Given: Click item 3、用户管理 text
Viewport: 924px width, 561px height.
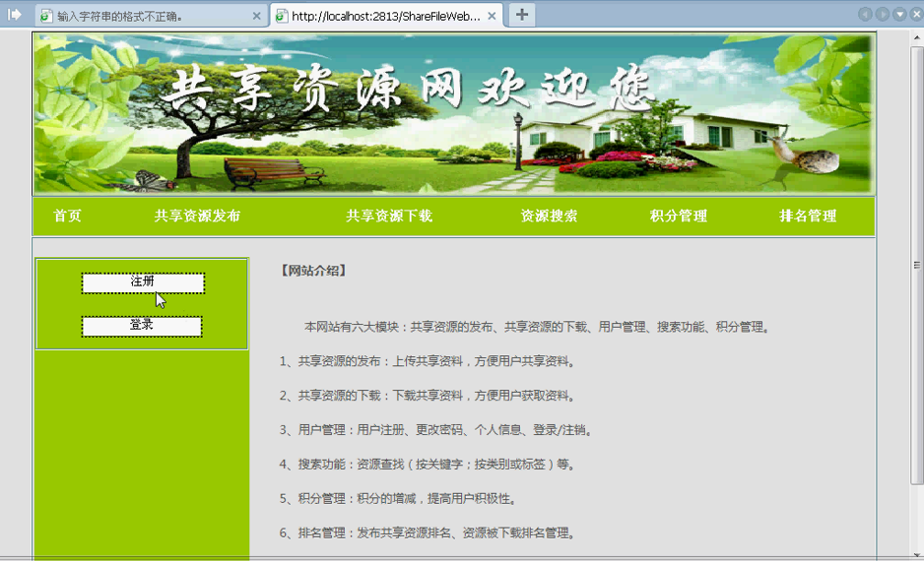Looking at the screenshot, I should click(436, 430).
